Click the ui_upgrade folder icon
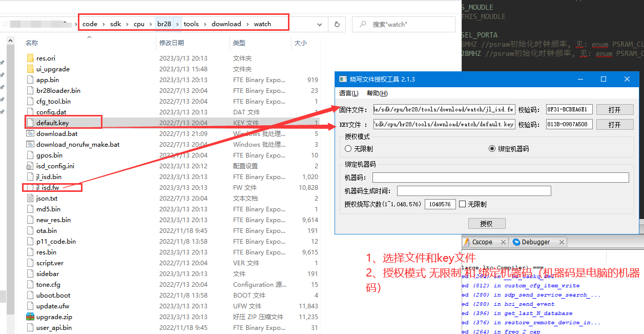Image resolution: width=644 pixels, height=334 pixels. tap(30, 69)
